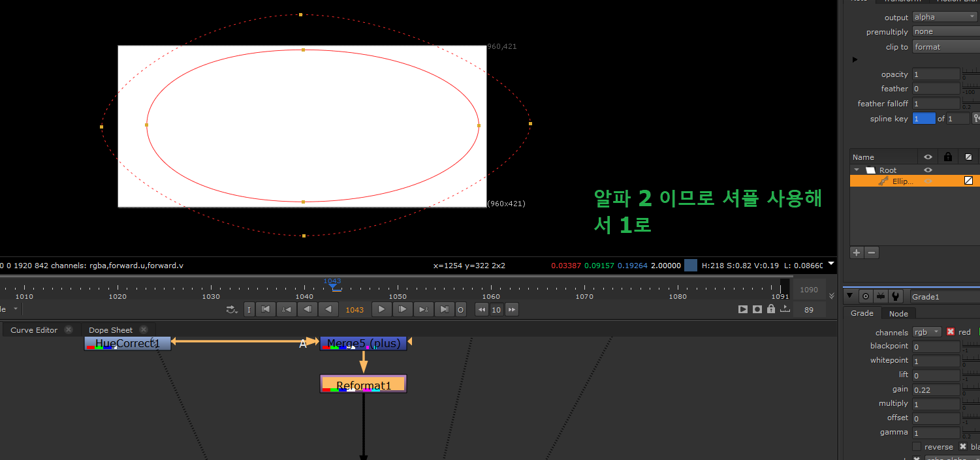Expand the timeline double-chevron
Image resolution: width=980 pixels, height=460 pixels.
pos(831,296)
